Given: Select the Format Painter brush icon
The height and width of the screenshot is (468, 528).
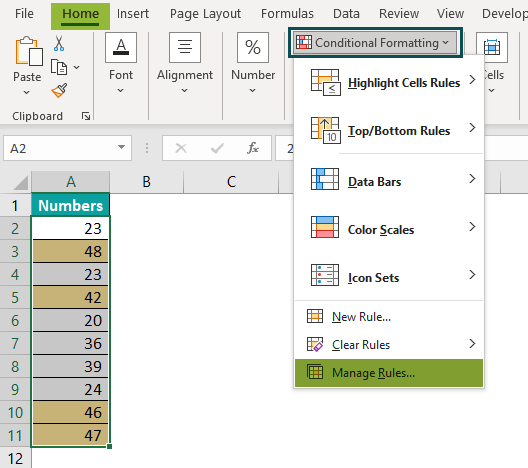Looking at the screenshot, I should pos(59,90).
